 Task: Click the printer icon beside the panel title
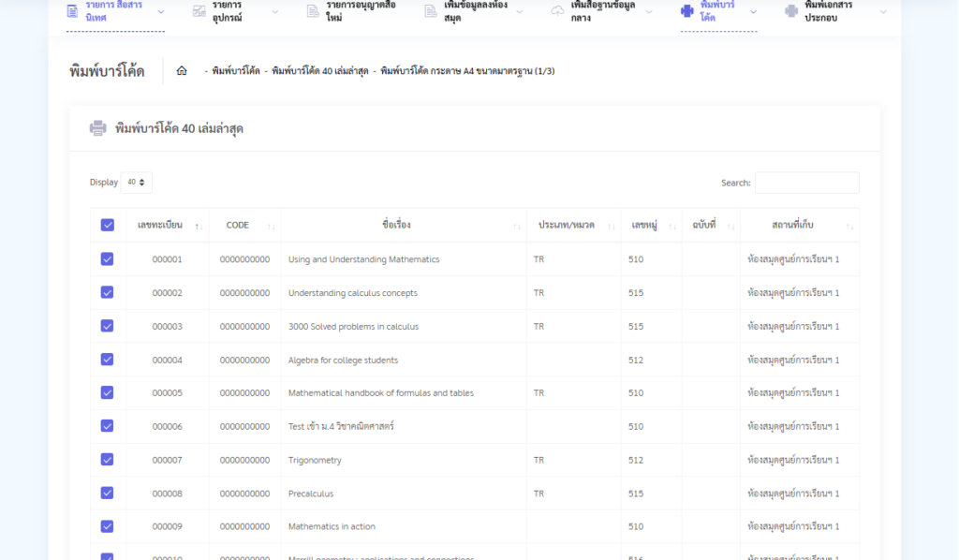coord(97,128)
